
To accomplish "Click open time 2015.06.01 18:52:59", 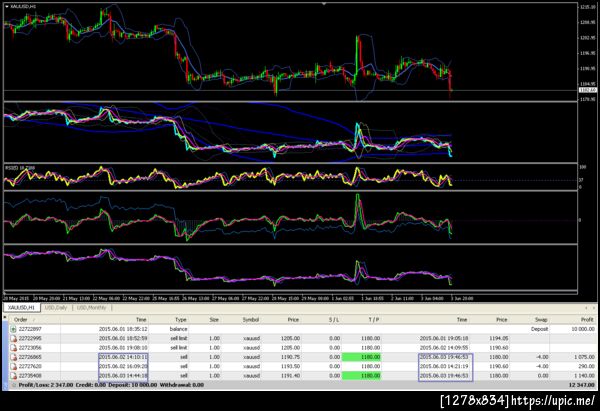I will click(123, 338).
